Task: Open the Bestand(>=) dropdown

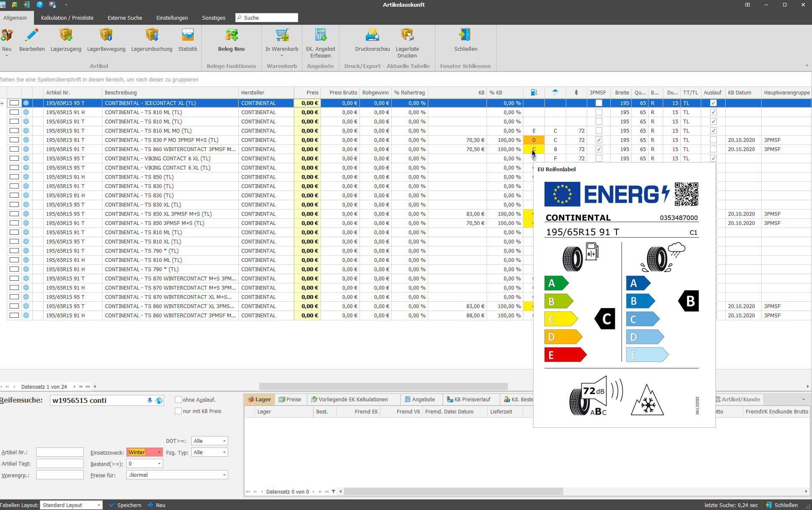Action: click(159, 463)
